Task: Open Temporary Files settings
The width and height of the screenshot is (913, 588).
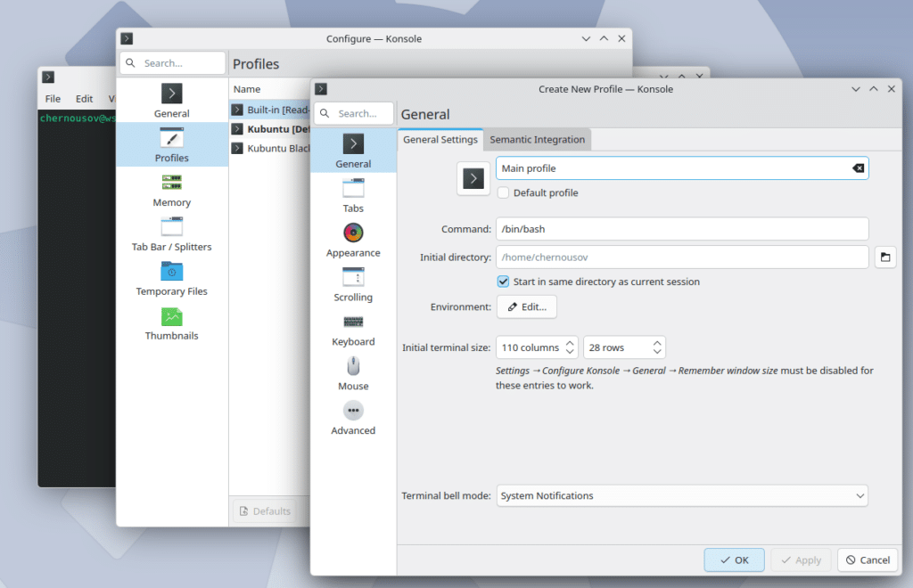Action: (x=172, y=279)
